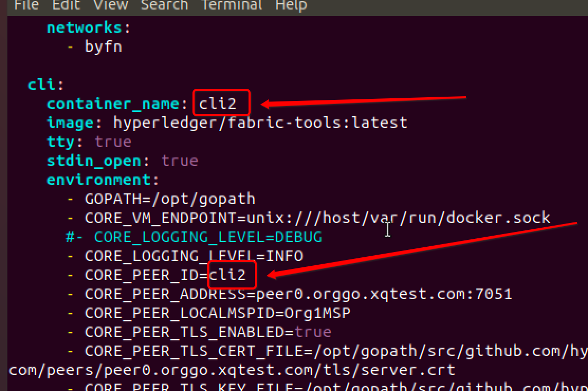Click the stdin_open: true value
Viewport: 588px width, 391px height.
pyautogui.click(x=122, y=160)
